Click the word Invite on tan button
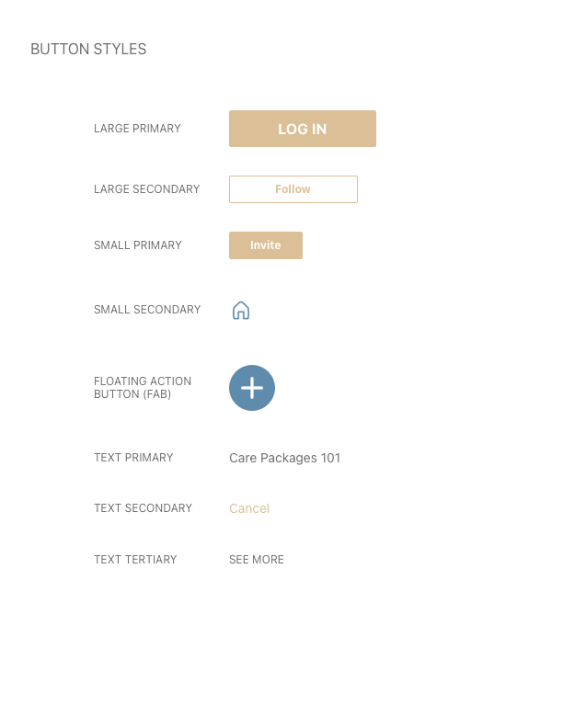563x728 pixels. point(265,245)
